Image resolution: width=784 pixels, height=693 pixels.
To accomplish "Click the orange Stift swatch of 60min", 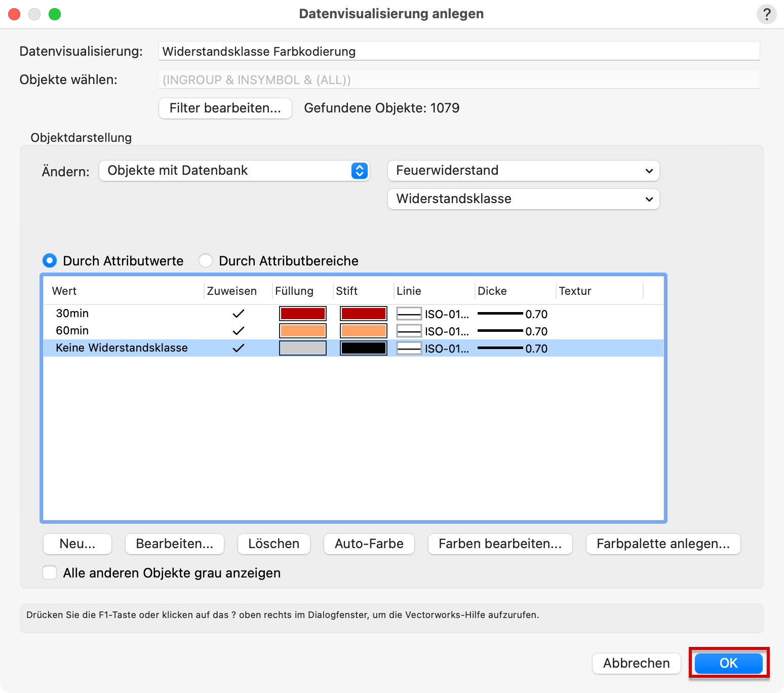I will click(x=364, y=331).
